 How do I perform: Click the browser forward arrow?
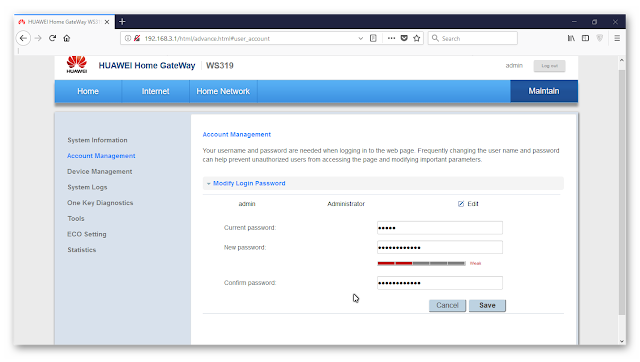38,38
